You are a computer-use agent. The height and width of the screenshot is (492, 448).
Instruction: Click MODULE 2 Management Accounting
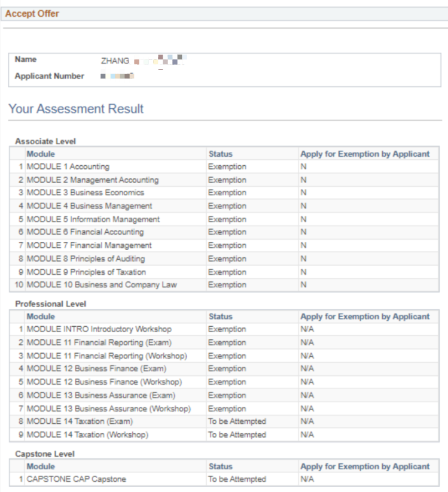[x=93, y=180]
